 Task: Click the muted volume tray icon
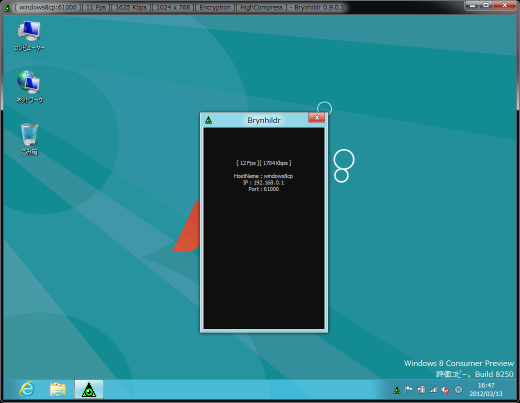445,390
